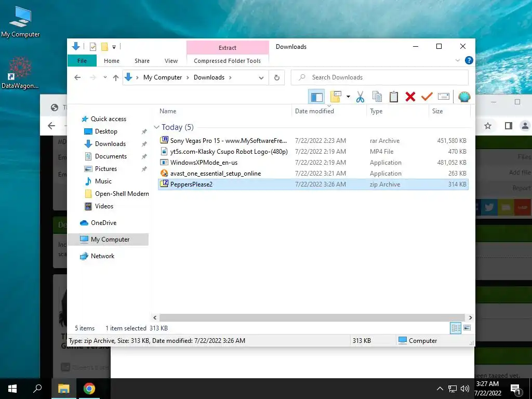Sort files by Date modified column
Screen dimensions: 532x399
329,111
